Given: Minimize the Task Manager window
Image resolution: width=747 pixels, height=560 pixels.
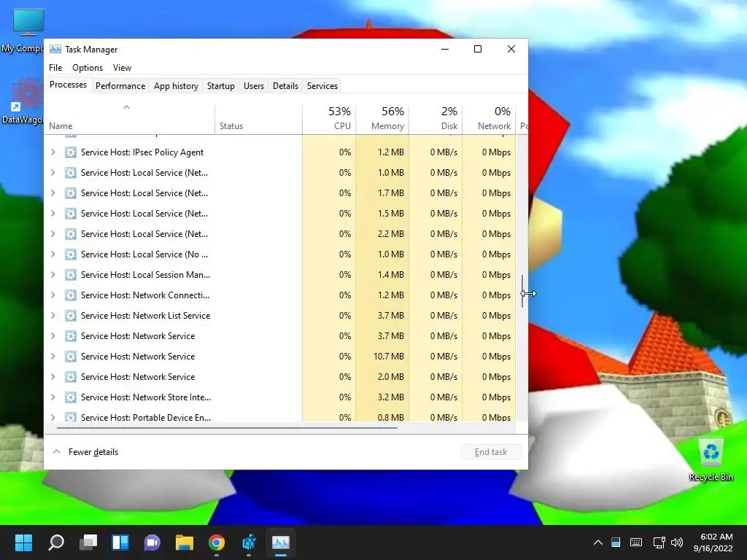Looking at the screenshot, I should (x=445, y=49).
